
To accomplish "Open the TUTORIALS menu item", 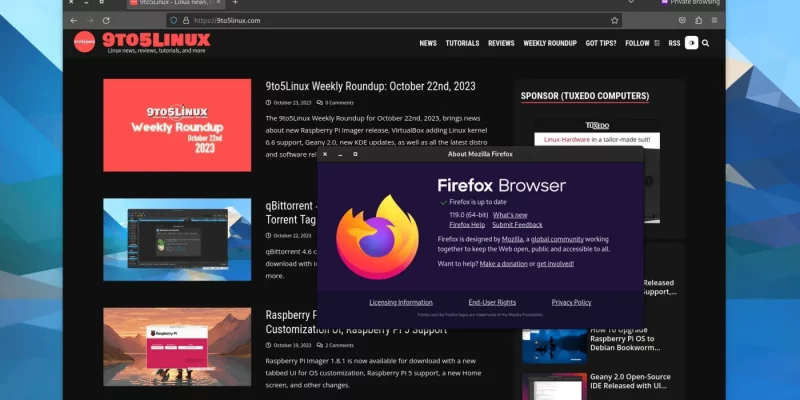I will pyautogui.click(x=462, y=43).
